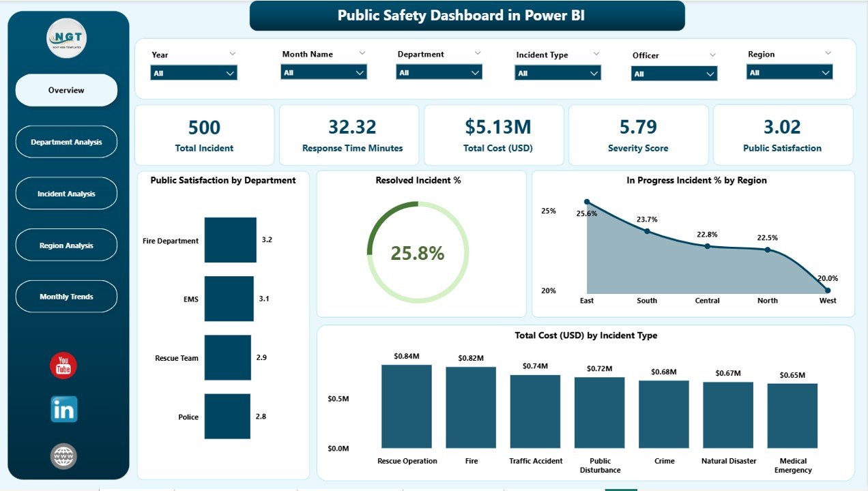Open the Region Analysis page
This screenshot has height=491, width=868.
pos(66,245)
